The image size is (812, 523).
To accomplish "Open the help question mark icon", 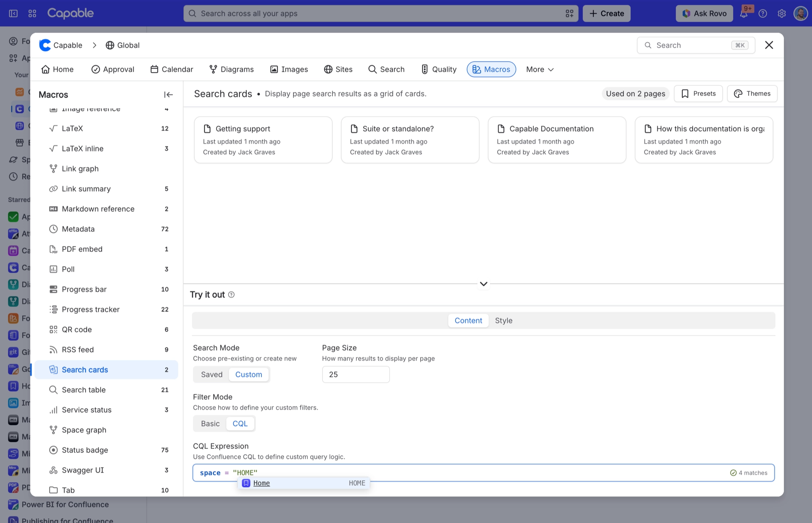I will click(x=763, y=13).
